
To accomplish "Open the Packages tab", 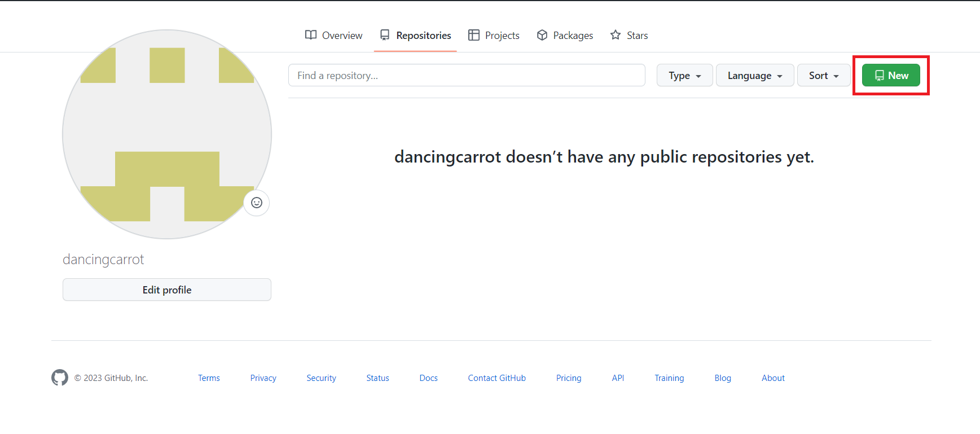I will coord(565,36).
